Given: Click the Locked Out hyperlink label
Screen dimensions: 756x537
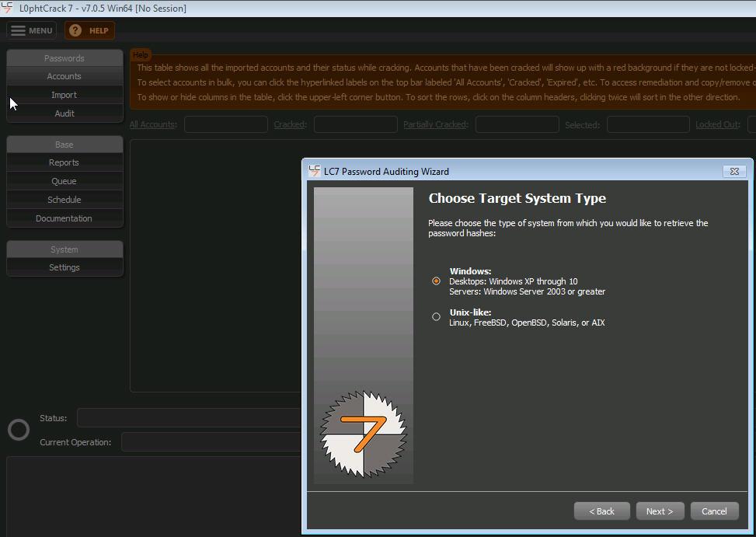Looking at the screenshot, I should pyautogui.click(x=718, y=124).
